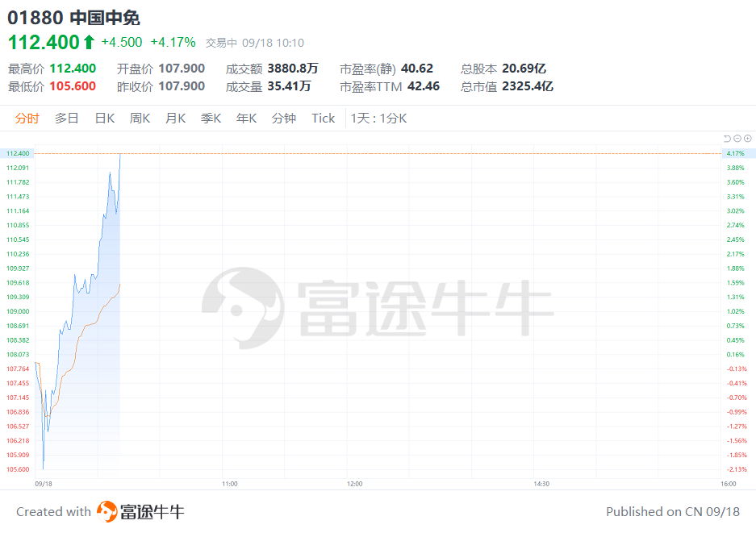
Task: Switch to the 年K yearly chart tab
Action: click(248, 118)
